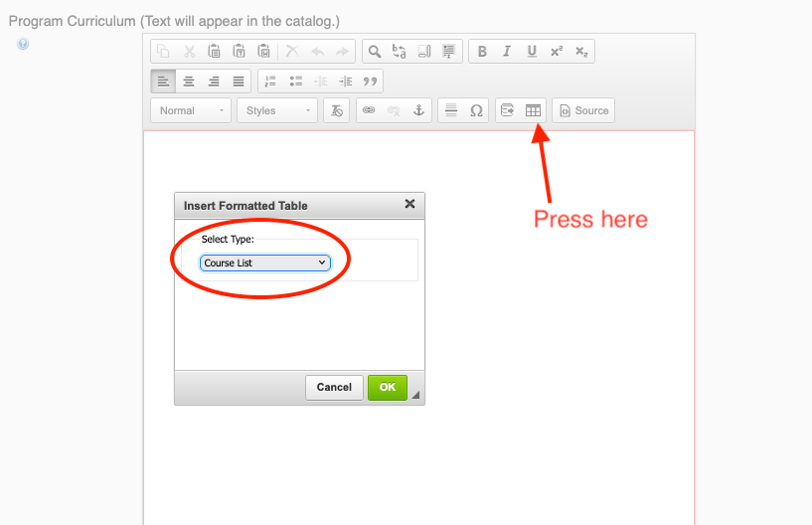The image size is (812, 525).
Task: Open the Select Type dropdown showing Course List
Action: 265,262
